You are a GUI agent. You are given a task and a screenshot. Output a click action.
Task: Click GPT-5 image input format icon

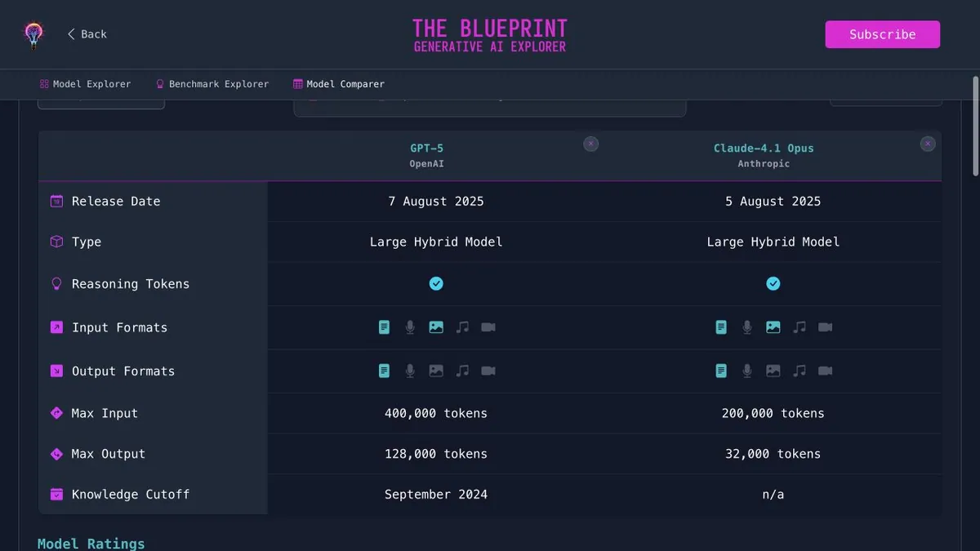tap(436, 327)
